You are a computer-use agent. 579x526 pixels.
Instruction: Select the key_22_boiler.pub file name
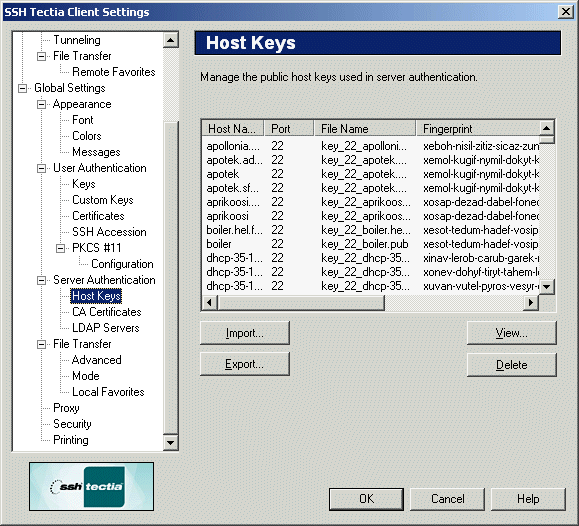pyautogui.click(x=365, y=244)
